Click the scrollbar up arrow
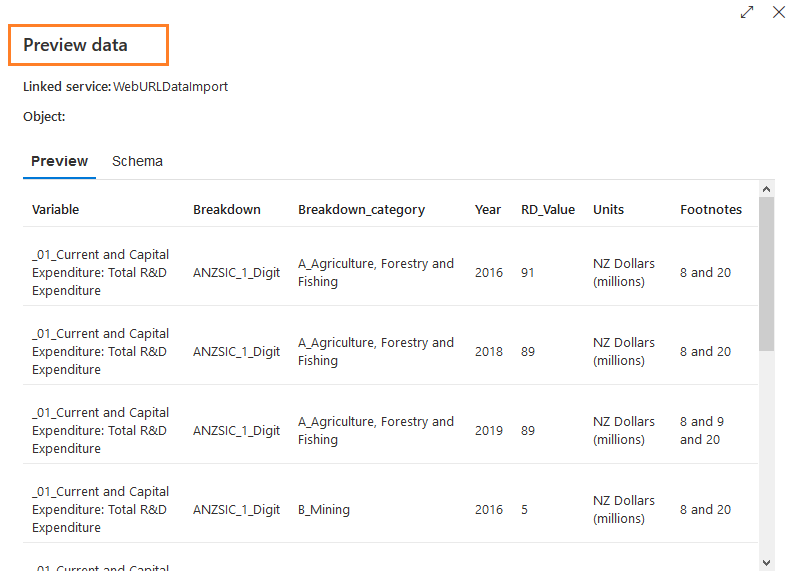Screen dimensions: 797x578 point(767,189)
